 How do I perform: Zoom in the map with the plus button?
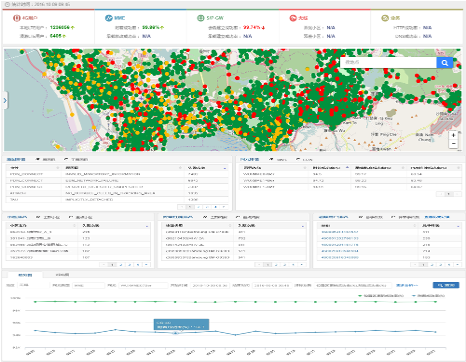click(x=453, y=135)
